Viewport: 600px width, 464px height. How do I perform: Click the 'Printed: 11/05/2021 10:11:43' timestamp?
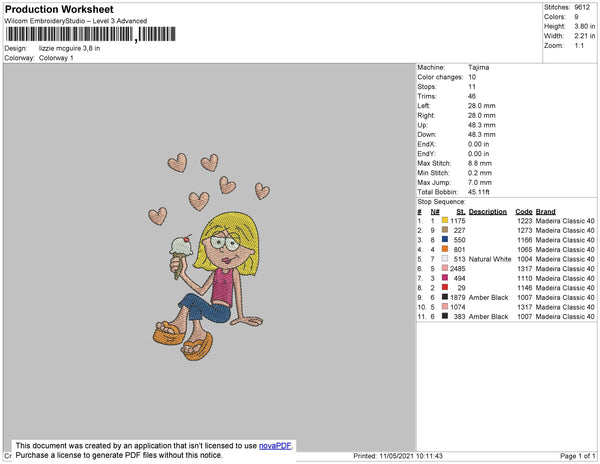click(398, 456)
